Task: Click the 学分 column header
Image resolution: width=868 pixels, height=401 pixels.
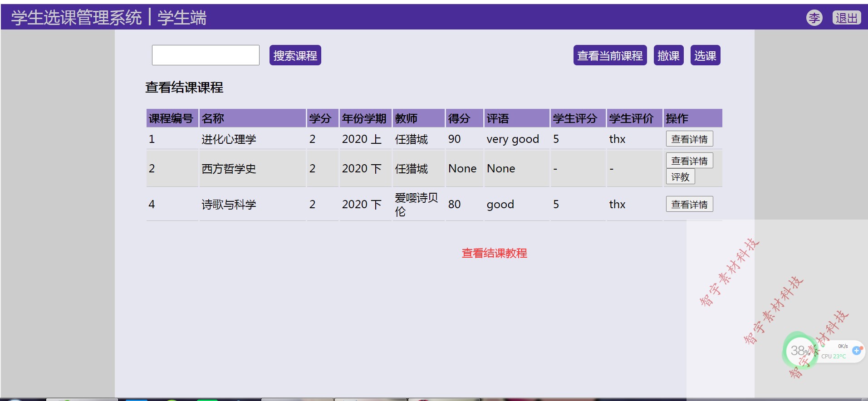Action: tap(323, 118)
